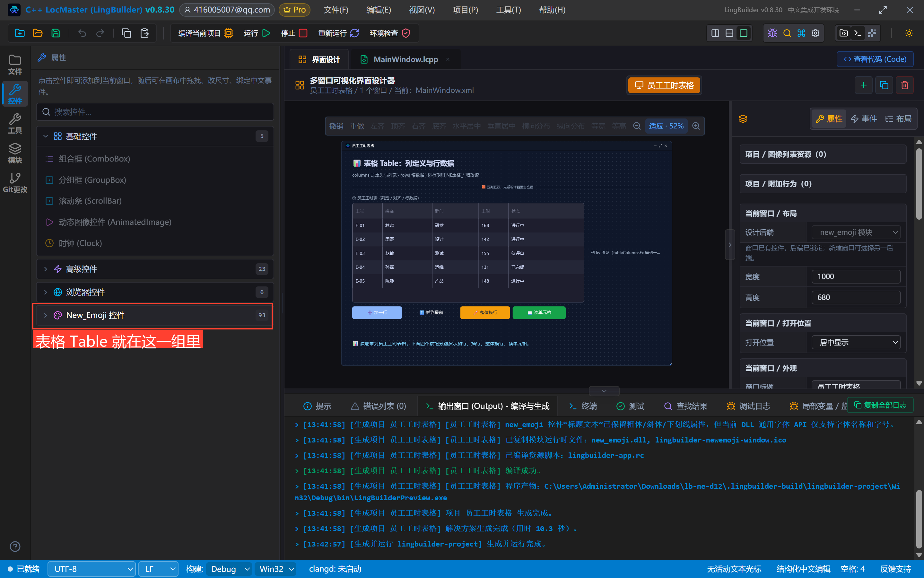Expand the 高级控件 group
The image size is (924, 578).
(155, 269)
